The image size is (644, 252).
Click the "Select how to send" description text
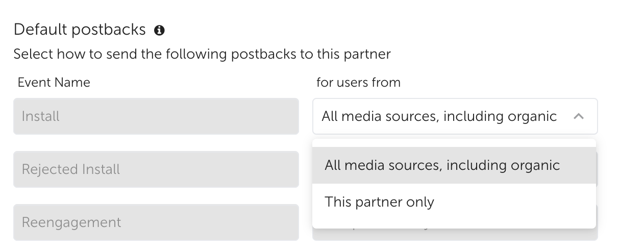[202, 54]
